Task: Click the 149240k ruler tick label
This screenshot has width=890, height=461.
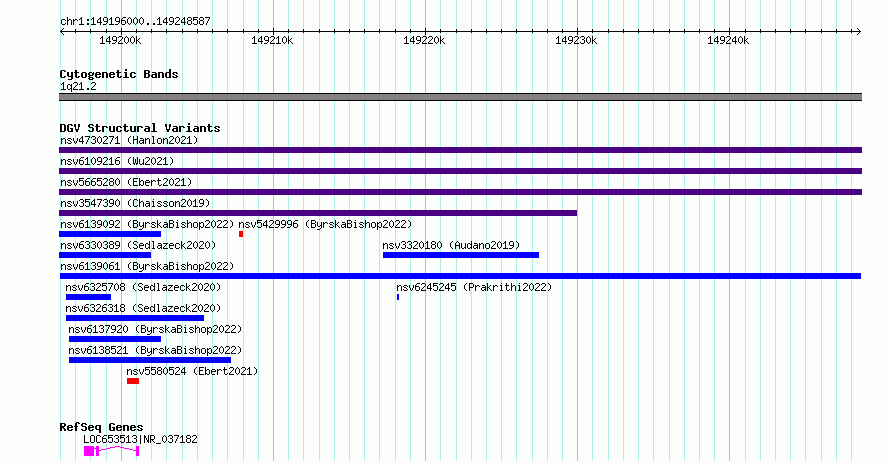Action: coord(728,40)
